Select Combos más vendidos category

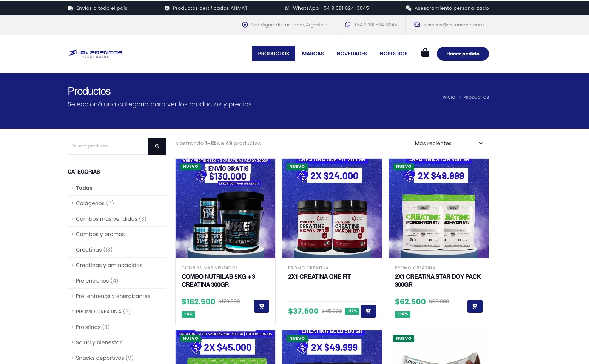click(x=111, y=219)
